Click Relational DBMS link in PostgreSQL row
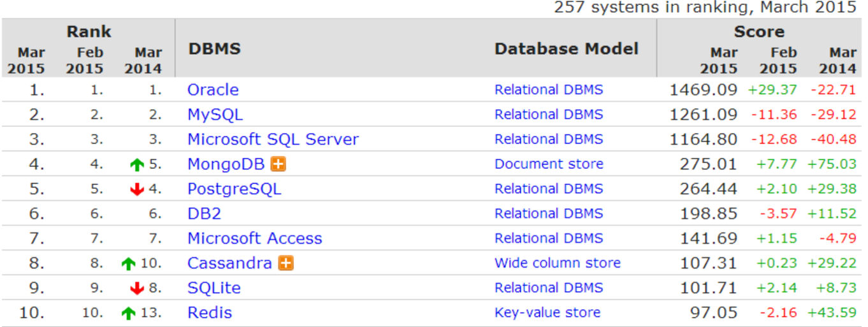Image resolution: width=868 pixels, height=327 pixels. pyautogui.click(x=549, y=189)
